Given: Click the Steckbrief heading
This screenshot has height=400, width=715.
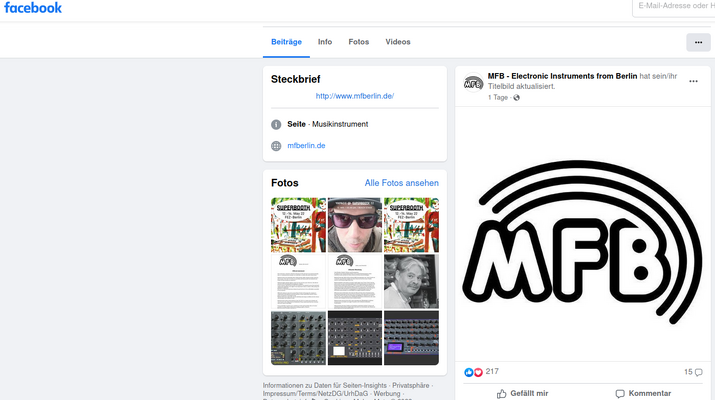Looking at the screenshot, I should click(295, 79).
